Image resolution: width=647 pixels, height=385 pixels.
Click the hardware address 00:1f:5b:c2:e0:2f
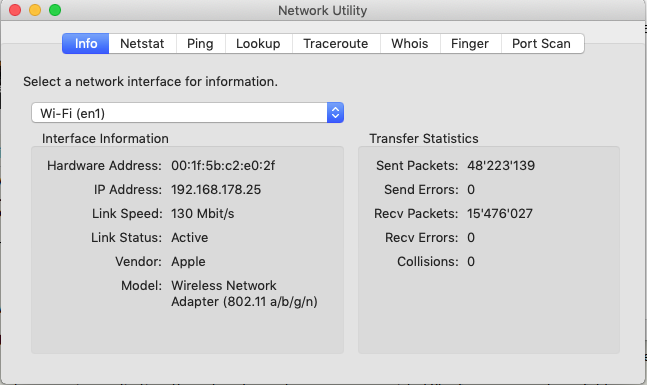click(223, 165)
